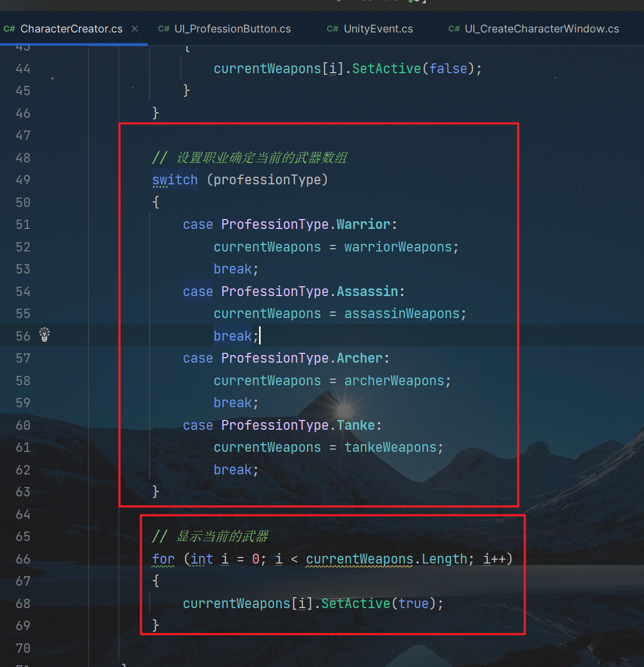Click the C# icon beside UI_CreateCharacterWindow.cs
This screenshot has width=644, height=667.
[x=454, y=29]
